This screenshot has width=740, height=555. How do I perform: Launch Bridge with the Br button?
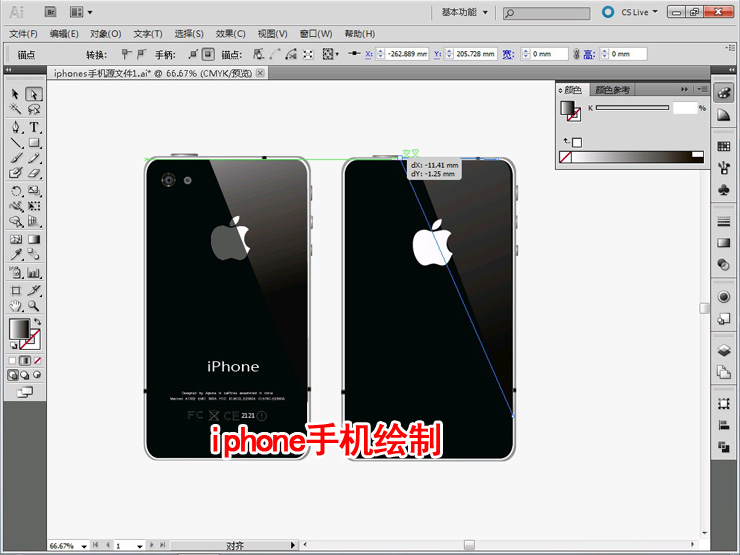[50, 12]
